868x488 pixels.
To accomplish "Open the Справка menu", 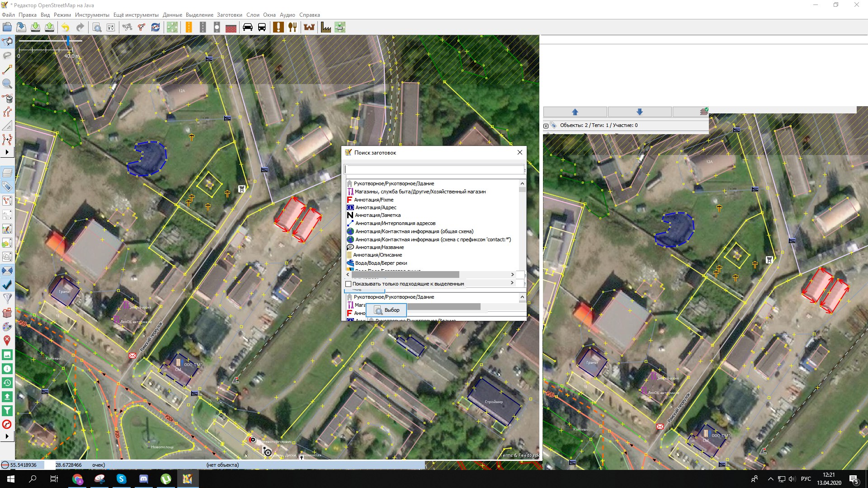I will click(310, 15).
